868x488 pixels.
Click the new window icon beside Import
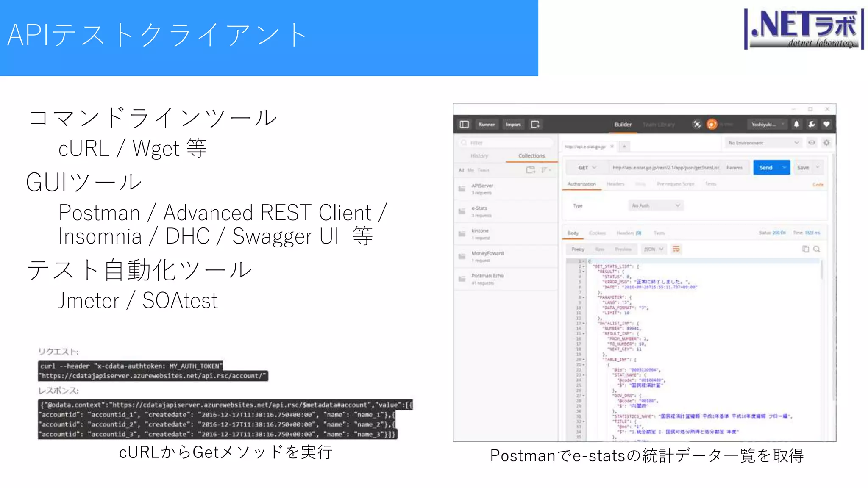pyautogui.click(x=535, y=124)
